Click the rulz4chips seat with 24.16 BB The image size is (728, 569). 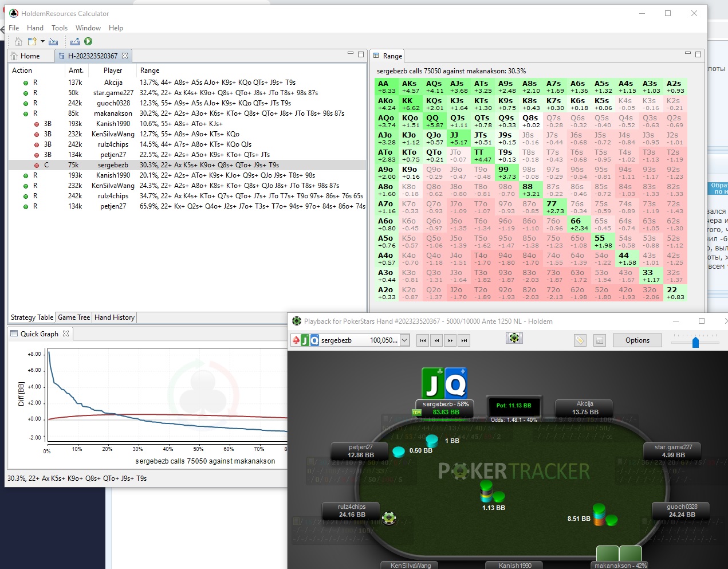pyautogui.click(x=352, y=511)
